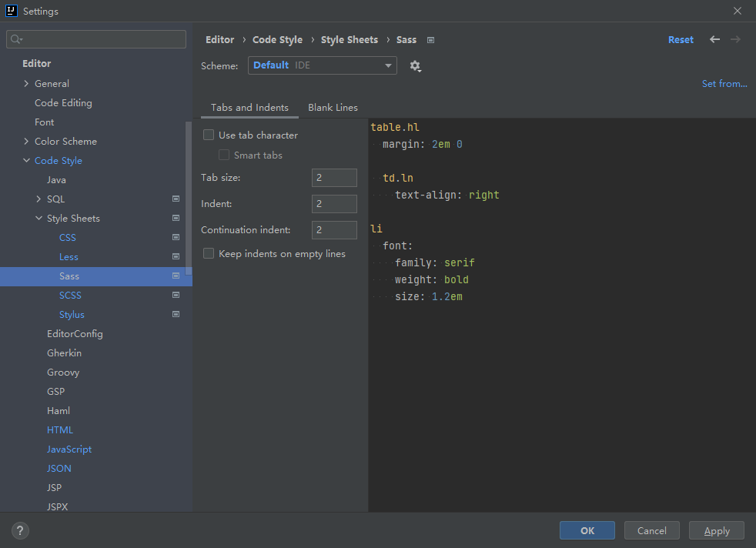Close the Settings dialog

738,11
